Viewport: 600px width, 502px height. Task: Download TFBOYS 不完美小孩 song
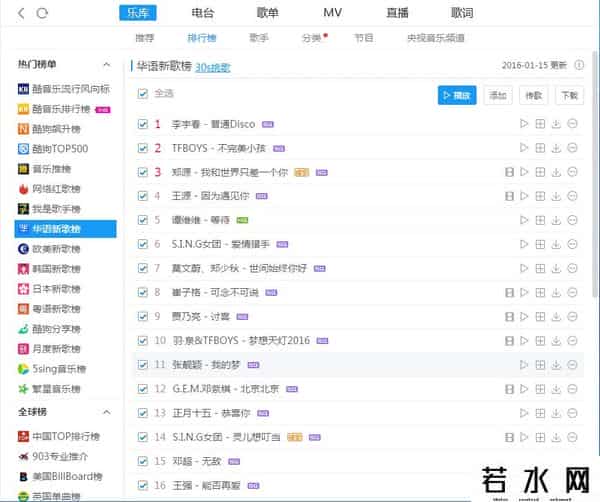click(x=556, y=148)
